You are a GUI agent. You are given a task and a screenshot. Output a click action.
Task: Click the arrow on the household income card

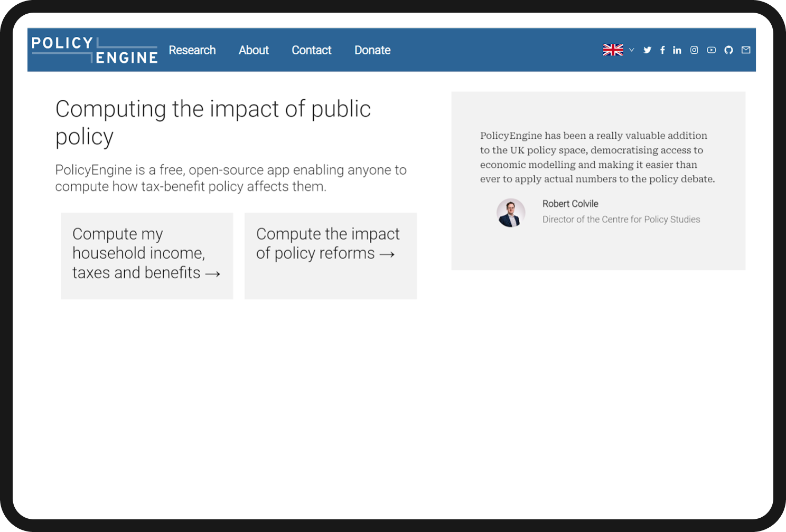coord(213,273)
